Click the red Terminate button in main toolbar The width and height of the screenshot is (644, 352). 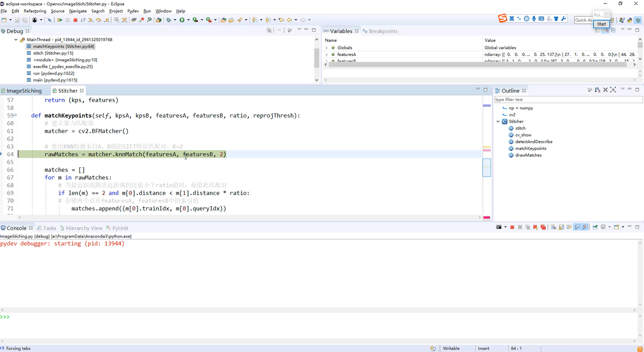pyautogui.click(x=75, y=20)
